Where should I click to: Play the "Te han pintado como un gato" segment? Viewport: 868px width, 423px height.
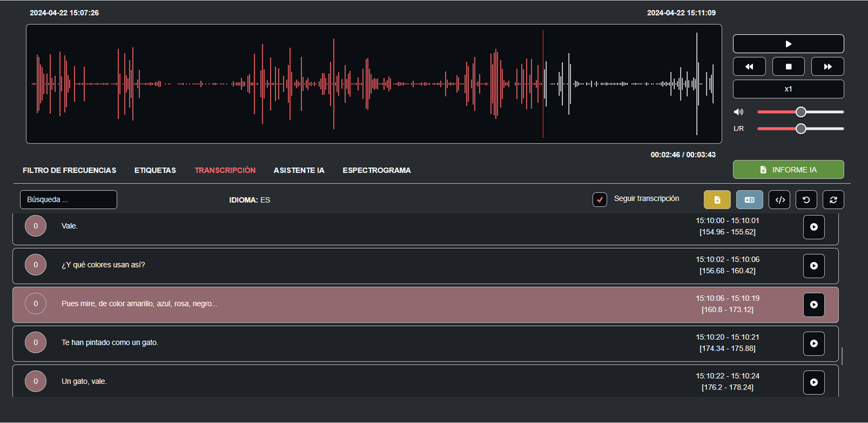coord(813,343)
